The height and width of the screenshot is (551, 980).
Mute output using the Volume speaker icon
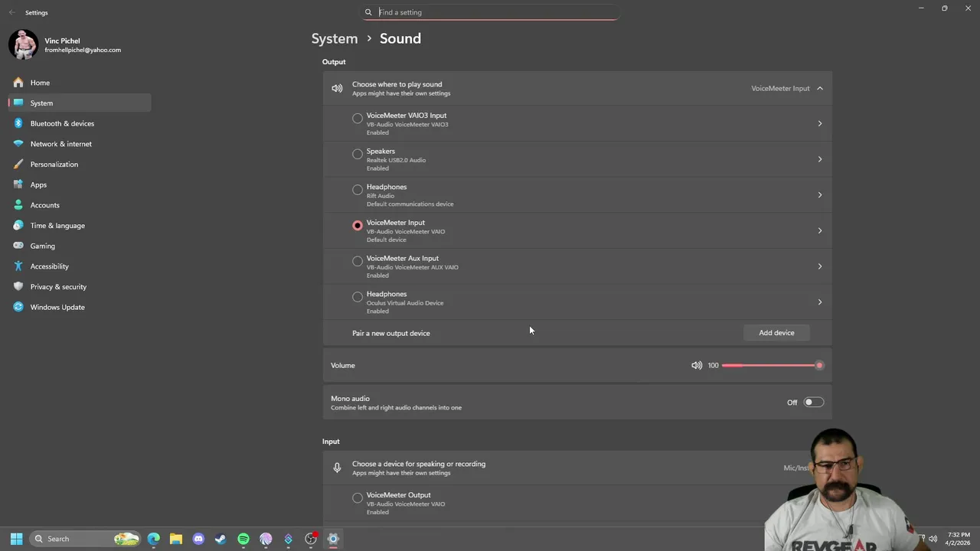point(697,365)
